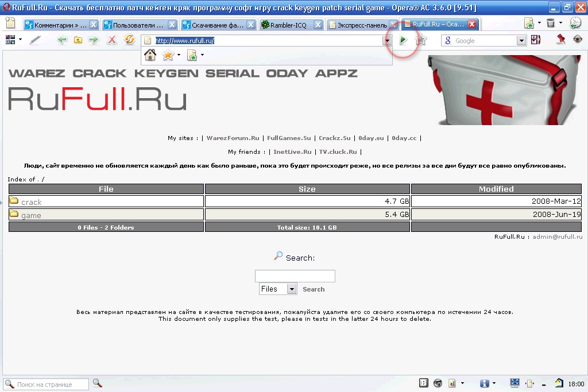Click the grey star bookmark icon
Image resolution: width=588 pixels, height=392 pixels.
421,40
